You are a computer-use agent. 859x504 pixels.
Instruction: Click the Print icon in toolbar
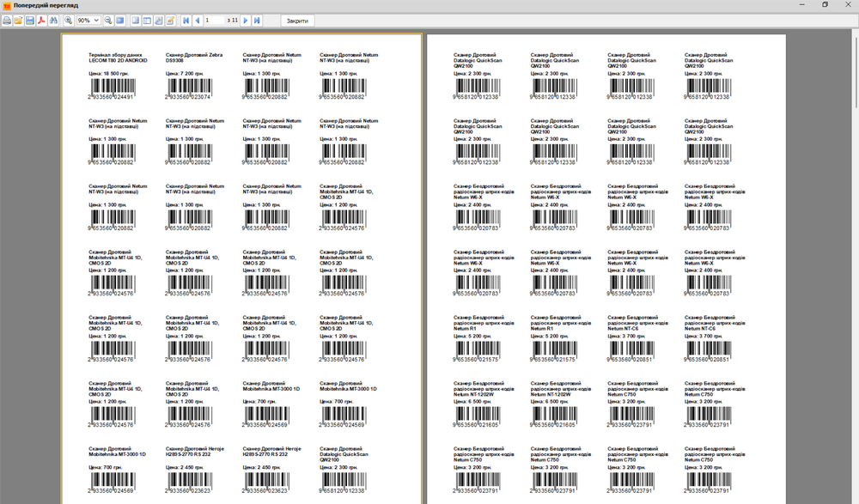(7, 20)
